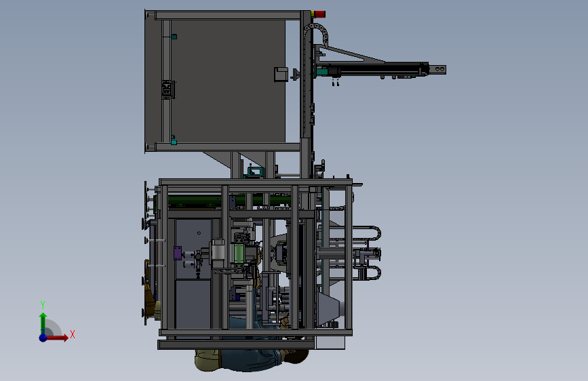Click the red X axis arrow of the triad
This screenshot has width=588, height=381.
tap(58, 338)
